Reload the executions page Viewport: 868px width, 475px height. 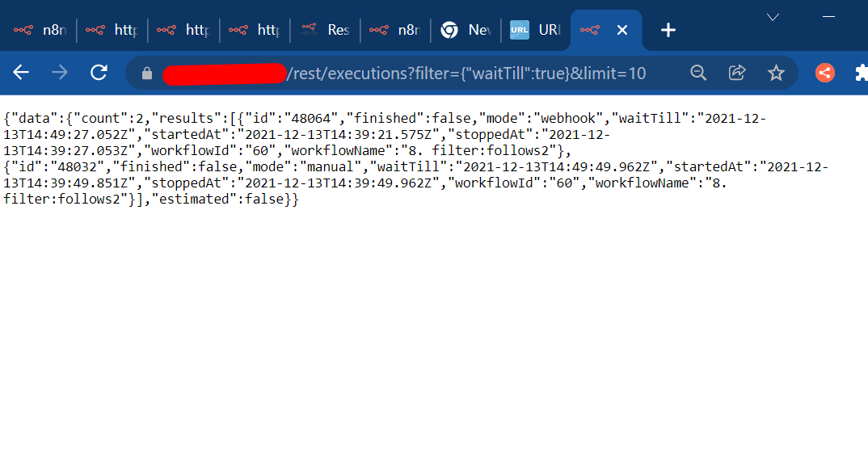[99, 73]
